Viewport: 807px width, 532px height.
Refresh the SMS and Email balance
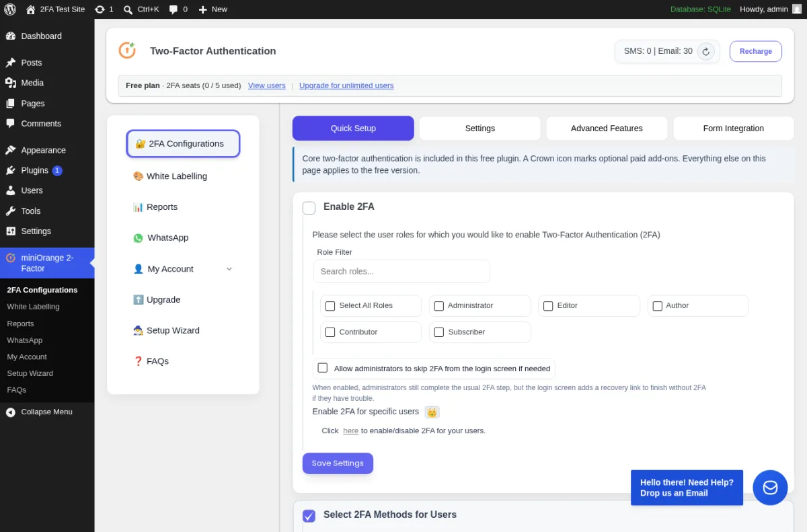click(705, 51)
